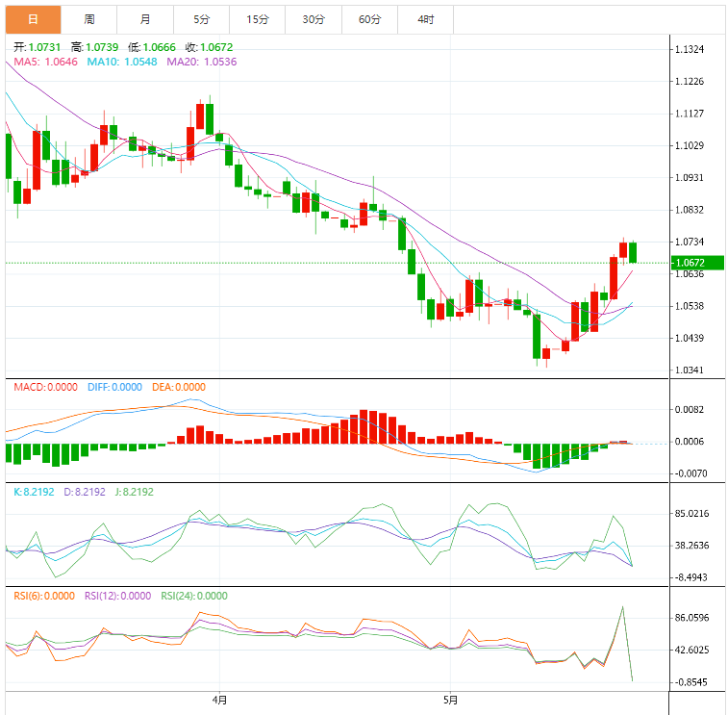Click the MACD:0.0000 indicator label
728x715 pixels.
(x=45, y=387)
